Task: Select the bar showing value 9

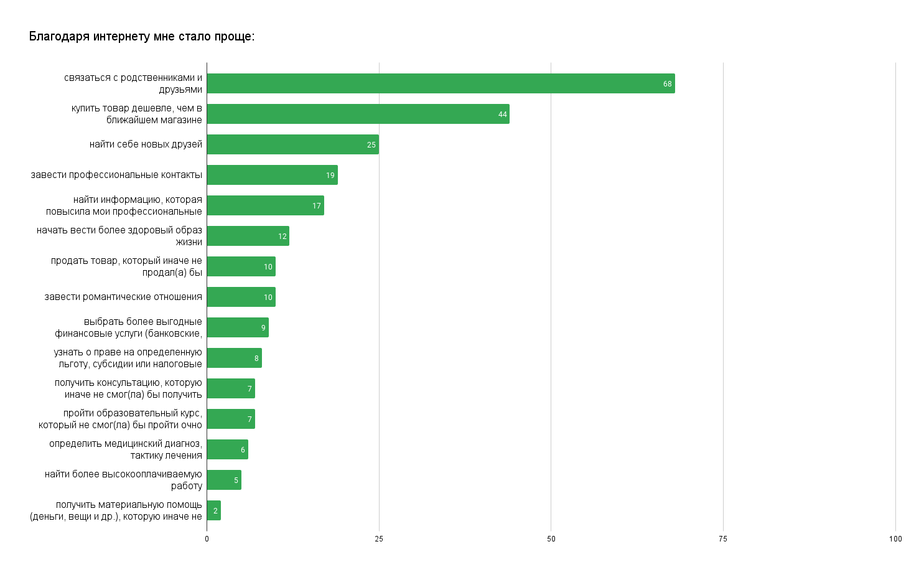Action: tap(238, 327)
